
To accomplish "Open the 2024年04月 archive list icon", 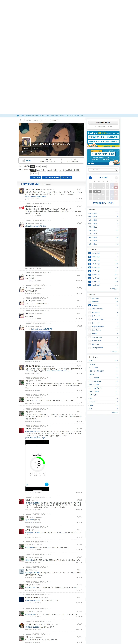I will click(89, 271).
